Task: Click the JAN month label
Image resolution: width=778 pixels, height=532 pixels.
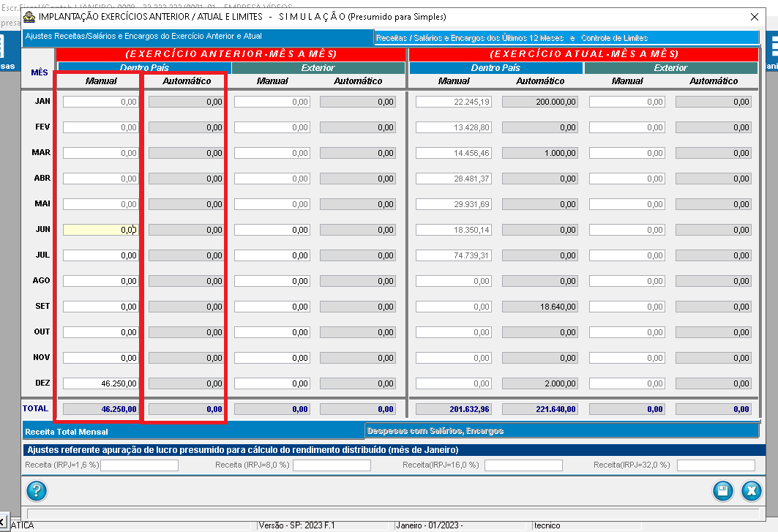Action: 42,101
